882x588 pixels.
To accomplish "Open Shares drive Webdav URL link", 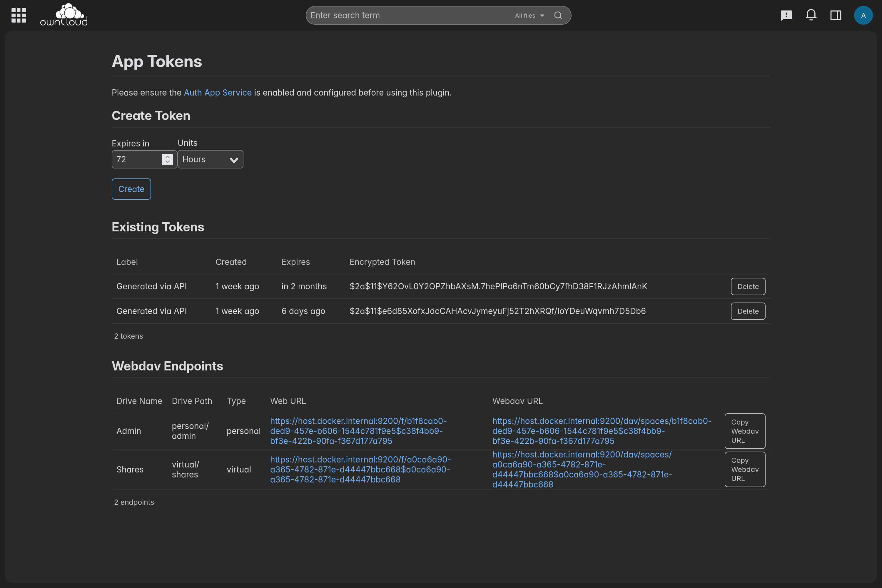I will 582,469.
